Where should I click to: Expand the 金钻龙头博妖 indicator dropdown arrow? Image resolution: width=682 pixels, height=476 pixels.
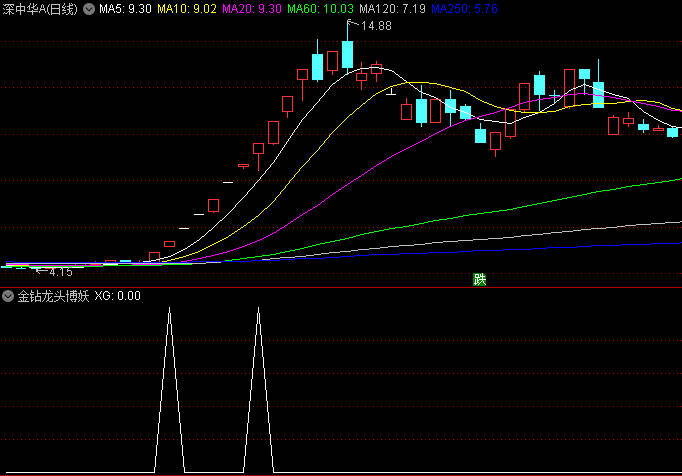click(x=8, y=296)
